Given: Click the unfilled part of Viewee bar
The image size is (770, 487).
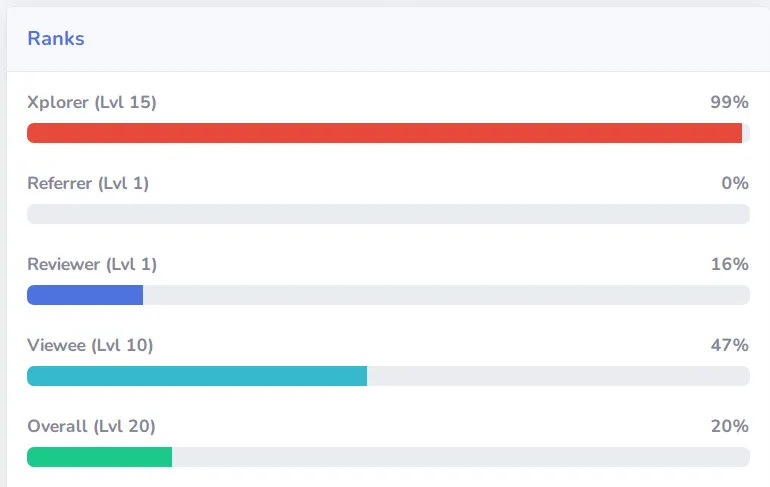Looking at the screenshot, I should [x=558, y=376].
